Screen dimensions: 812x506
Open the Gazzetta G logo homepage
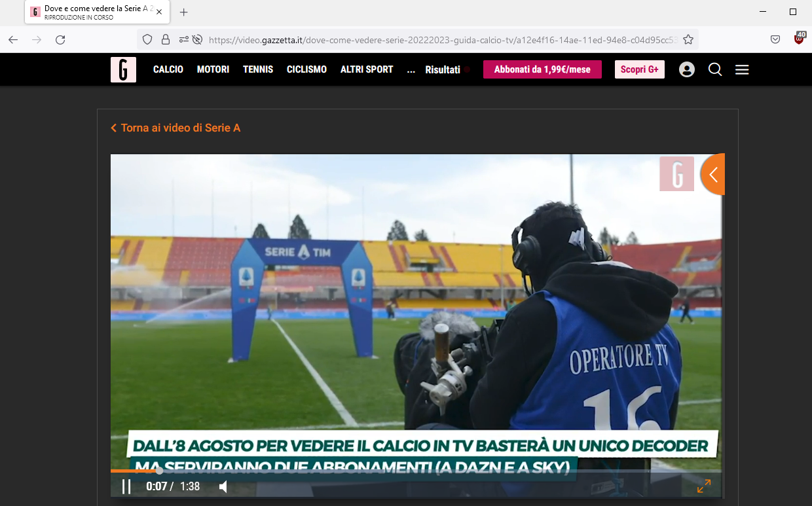[x=123, y=69]
